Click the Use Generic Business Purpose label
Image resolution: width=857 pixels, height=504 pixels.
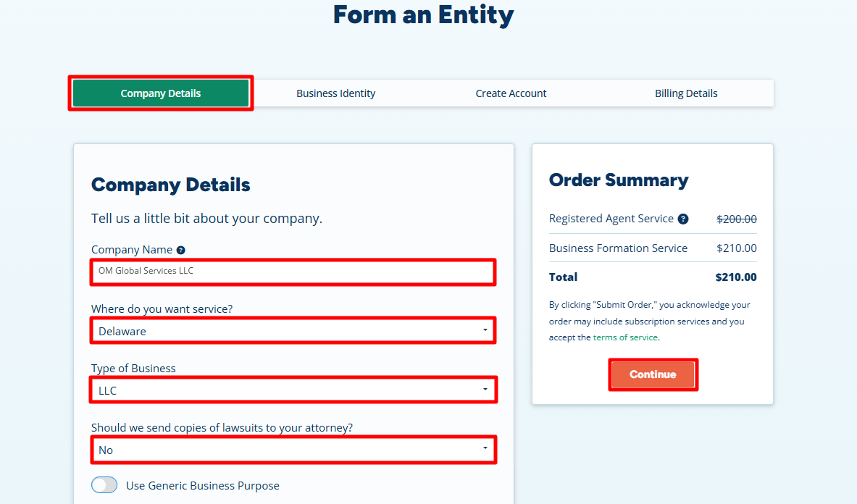click(x=203, y=485)
